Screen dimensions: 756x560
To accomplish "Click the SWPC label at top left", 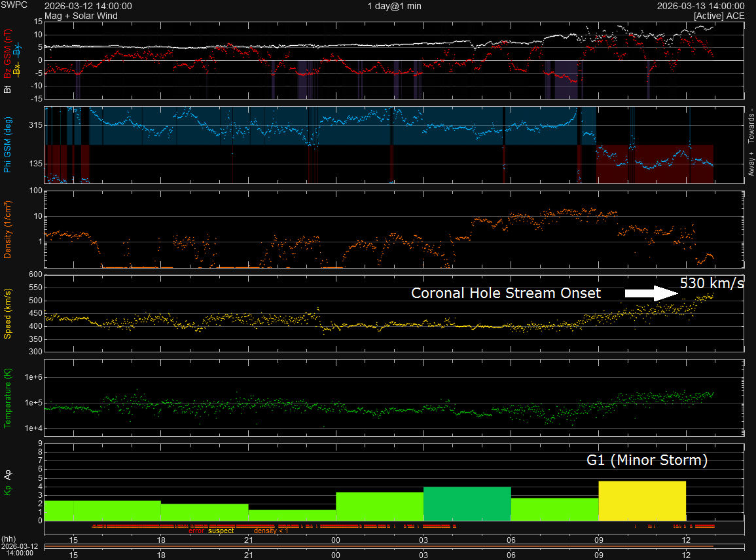I will coord(14,5).
